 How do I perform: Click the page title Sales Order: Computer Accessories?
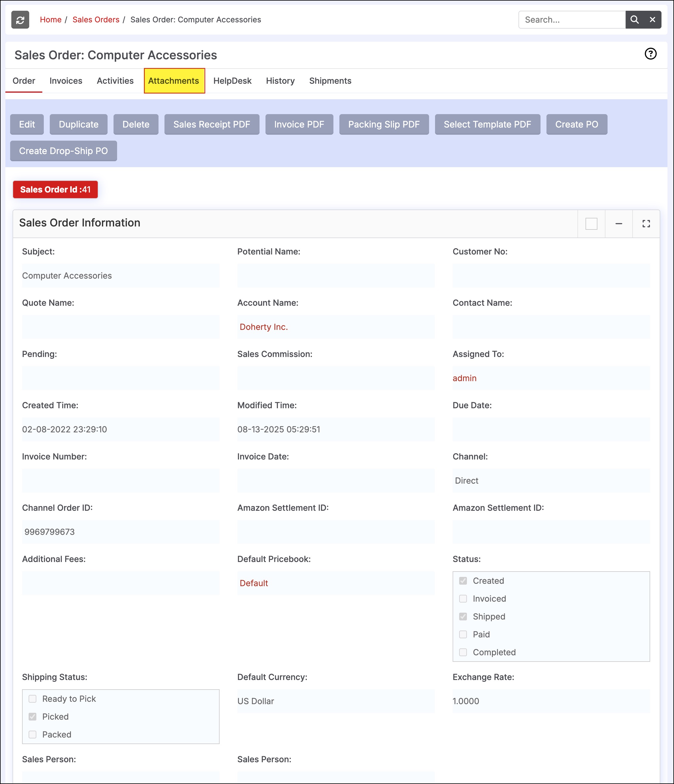(x=116, y=55)
